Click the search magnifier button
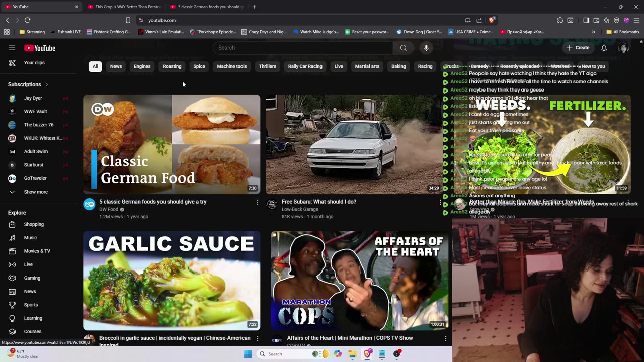 click(403, 48)
